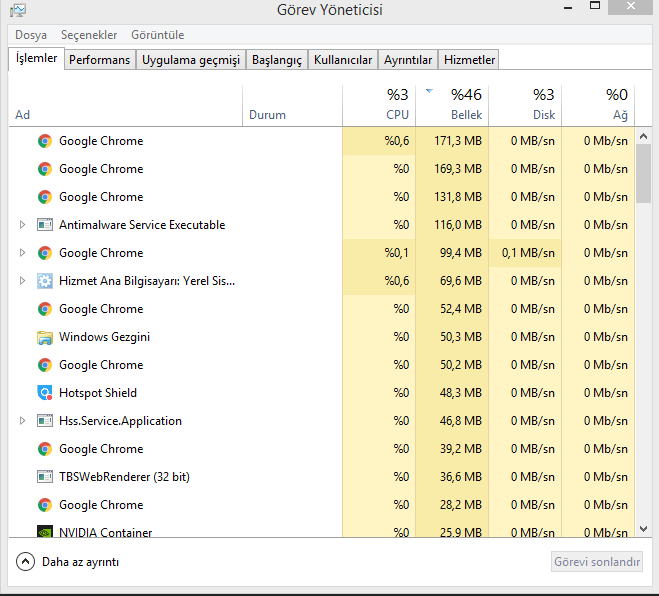Expand the Google Chrome 99,4 MB process group

tap(23, 253)
